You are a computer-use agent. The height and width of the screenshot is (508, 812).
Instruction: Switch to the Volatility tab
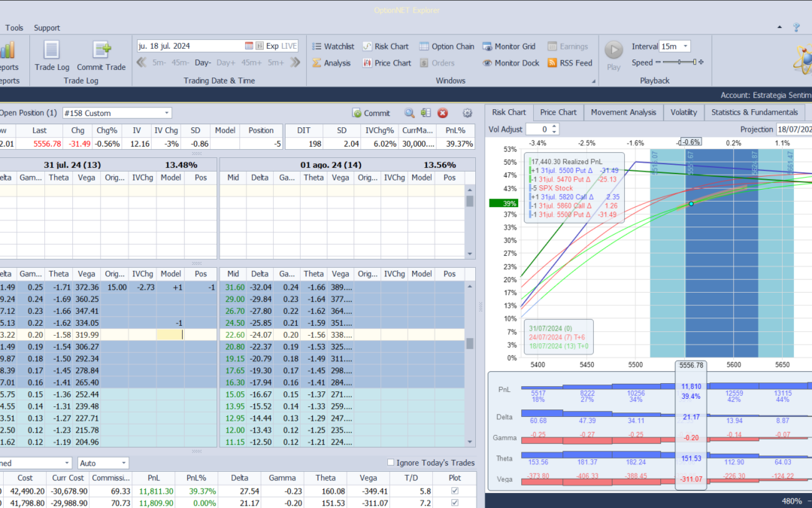[x=683, y=112]
